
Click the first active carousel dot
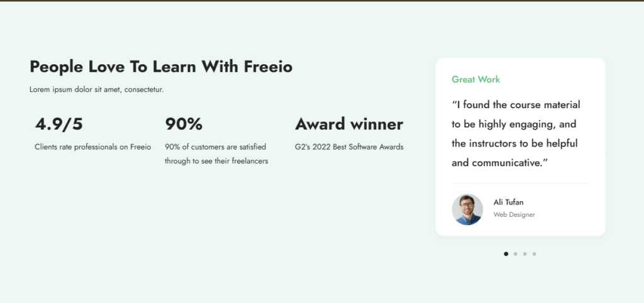coord(506,254)
